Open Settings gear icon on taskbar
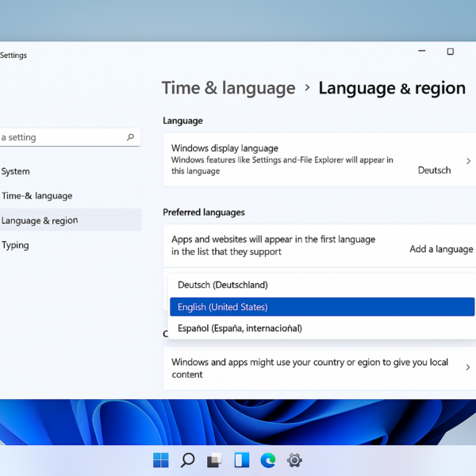Viewport: 476px width, 476px height. [294, 460]
